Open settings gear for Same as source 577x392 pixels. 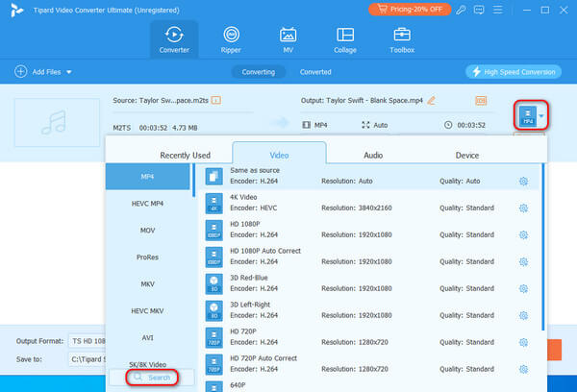coord(523,182)
